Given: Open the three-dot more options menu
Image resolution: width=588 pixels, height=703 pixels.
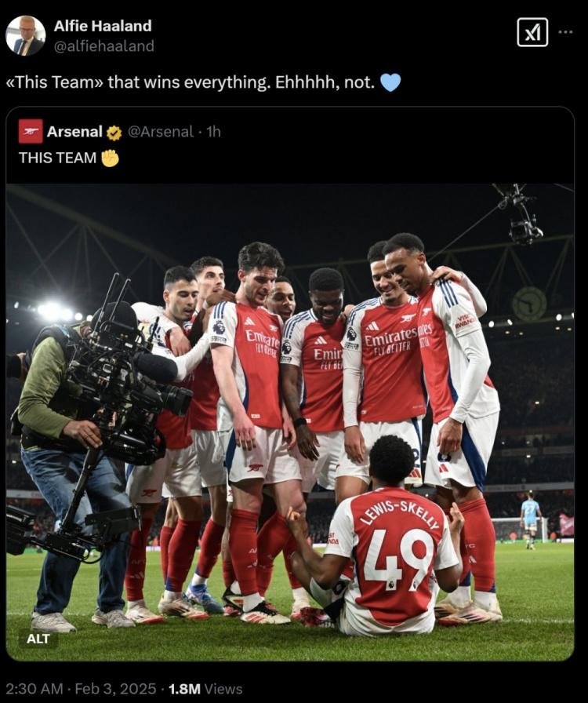Looking at the screenshot, I should pyautogui.click(x=565, y=32).
